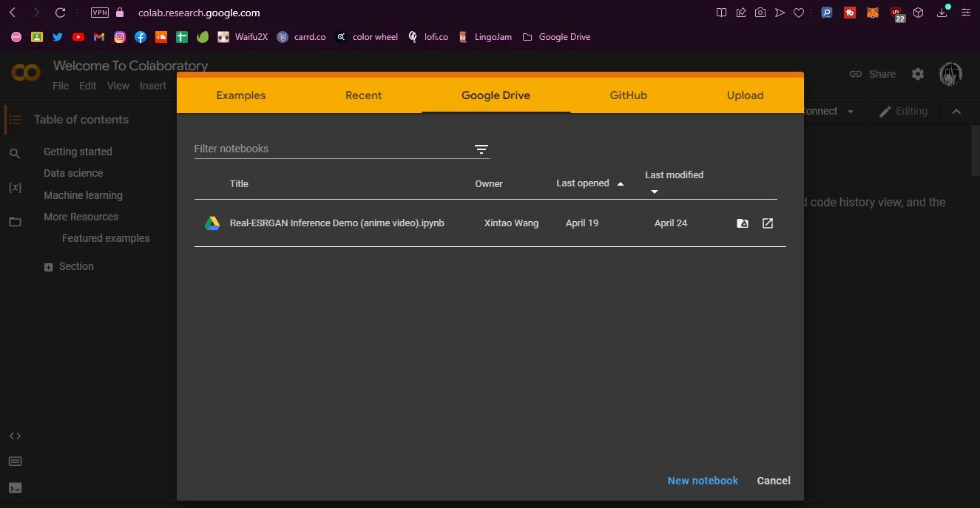Screen dimensions: 980x508
Task: Click the Share button
Action: (x=873, y=74)
